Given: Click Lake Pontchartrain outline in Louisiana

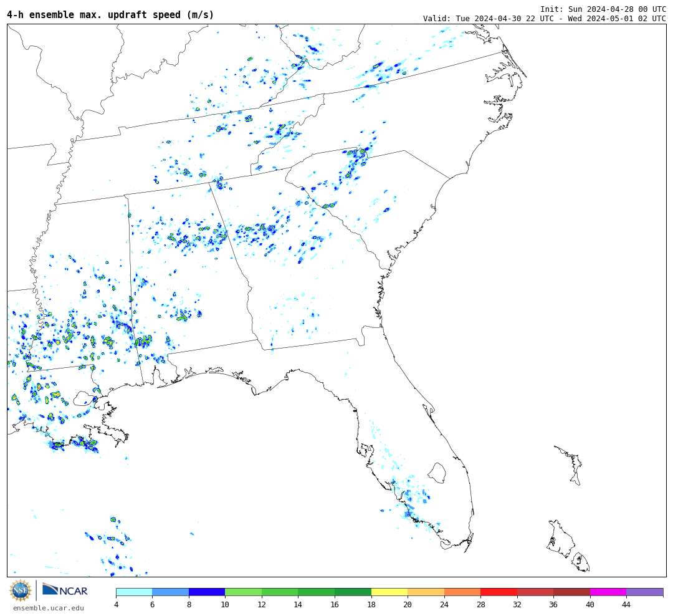Looking at the screenshot, I should tap(84, 398).
